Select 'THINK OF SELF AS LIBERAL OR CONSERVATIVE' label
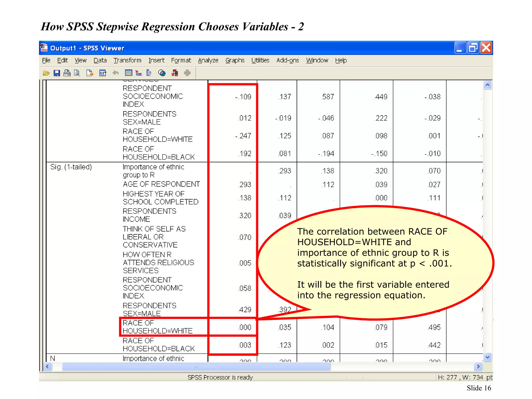This screenshot has width=532, height=399. 154,237
